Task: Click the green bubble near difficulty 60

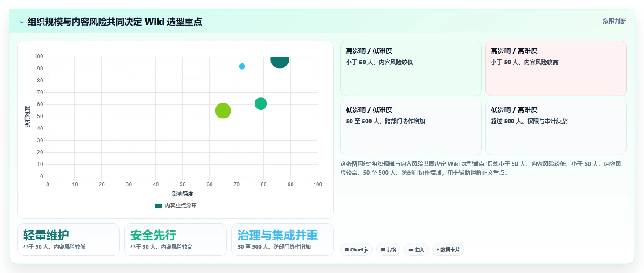Action: tap(261, 103)
